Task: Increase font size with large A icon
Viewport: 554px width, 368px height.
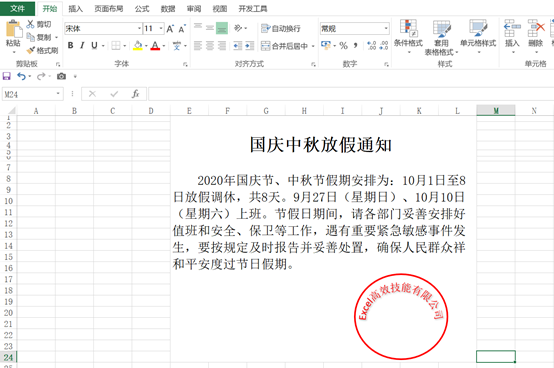Action: pos(170,29)
